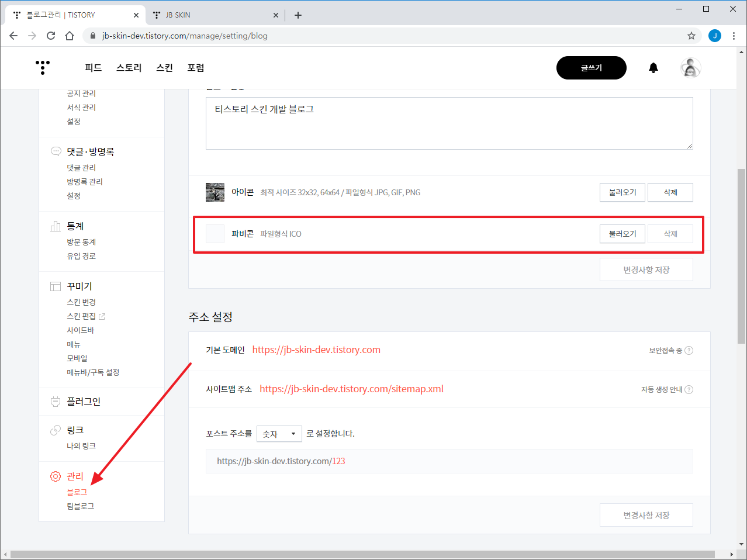Click the 보안접속 중 help icon
The image size is (747, 560).
tap(689, 351)
